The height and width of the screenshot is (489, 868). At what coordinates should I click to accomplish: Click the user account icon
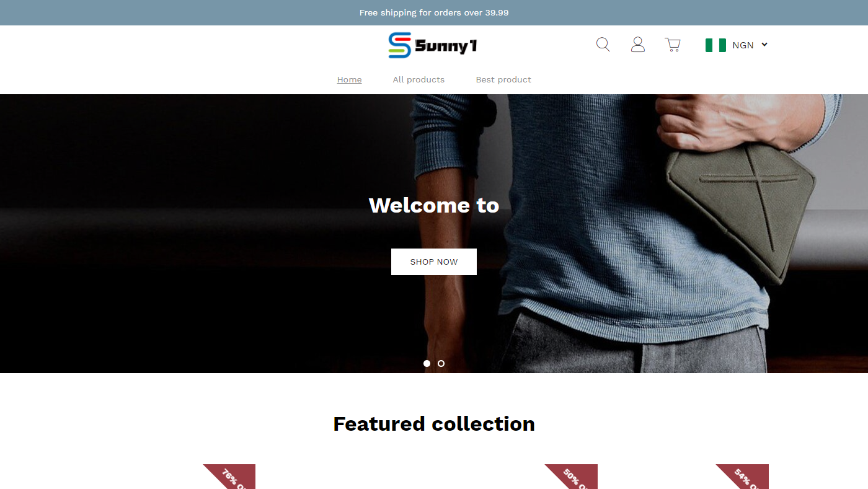tap(638, 45)
